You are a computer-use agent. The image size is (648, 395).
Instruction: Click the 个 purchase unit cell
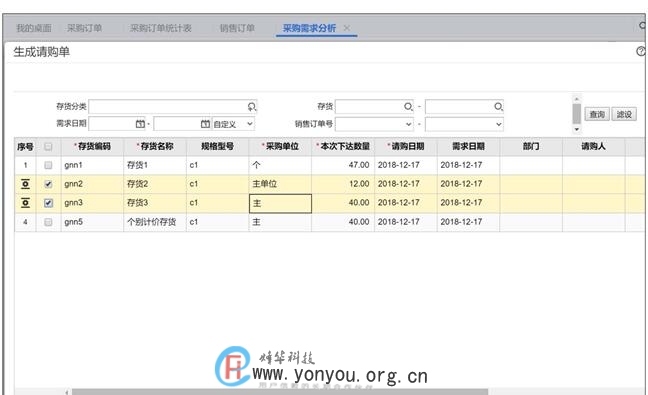(x=280, y=165)
